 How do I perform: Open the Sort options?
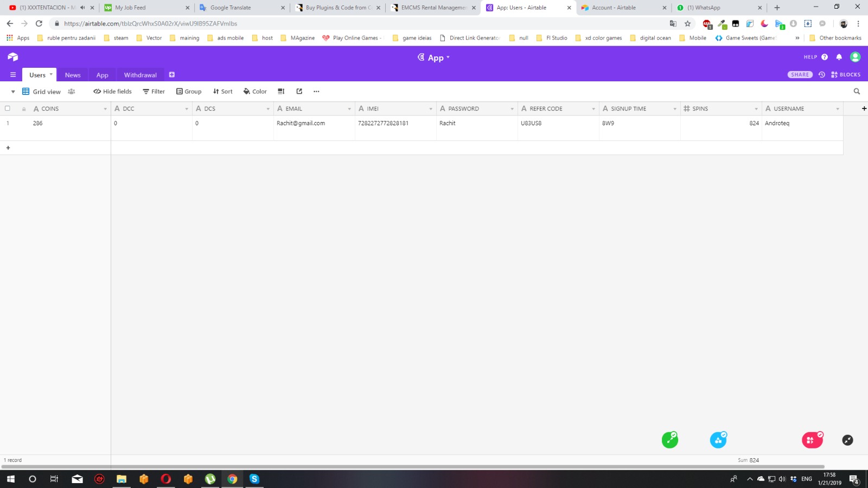(x=223, y=92)
